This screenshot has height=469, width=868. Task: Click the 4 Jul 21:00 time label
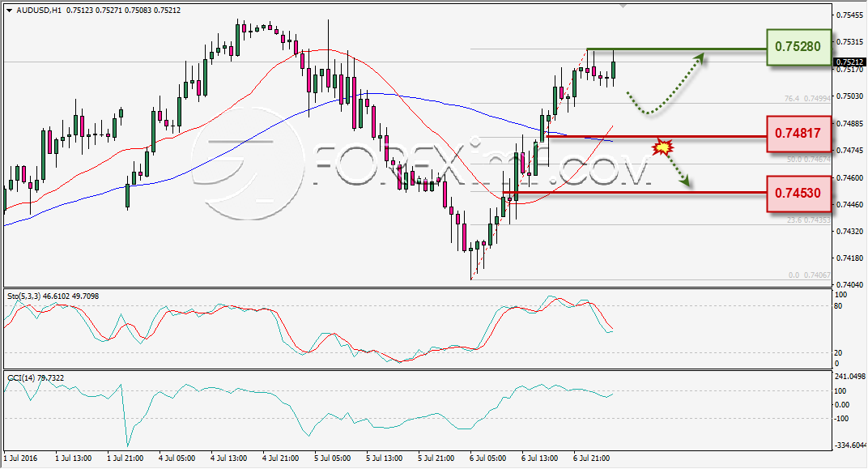click(281, 458)
